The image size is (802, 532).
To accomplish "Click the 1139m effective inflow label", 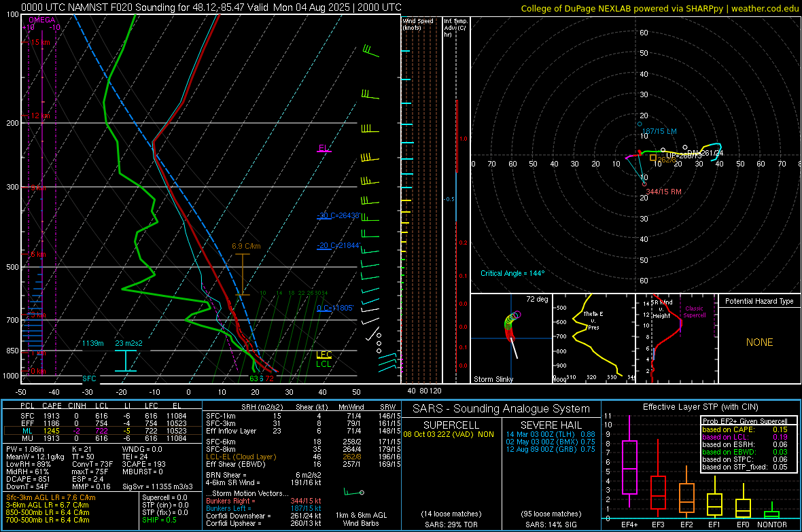I will pyautogui.click(x=93, y=343).
